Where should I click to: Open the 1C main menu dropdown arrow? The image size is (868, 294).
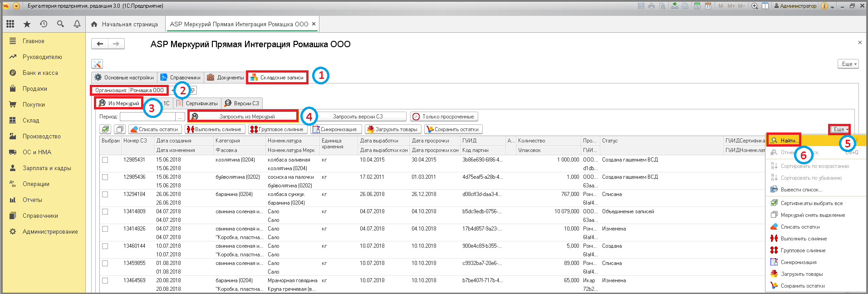(16, 6)
